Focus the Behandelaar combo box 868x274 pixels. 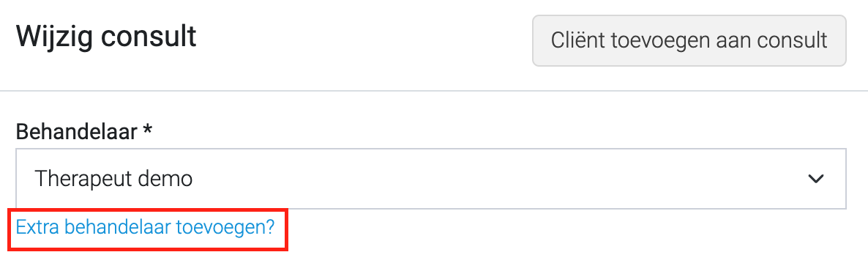click(431, 179)
